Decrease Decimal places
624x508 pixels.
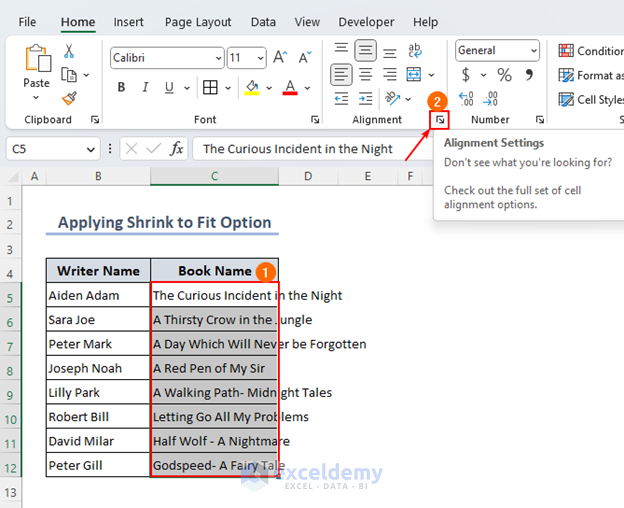pyautogui.click(x=490, y=99)
